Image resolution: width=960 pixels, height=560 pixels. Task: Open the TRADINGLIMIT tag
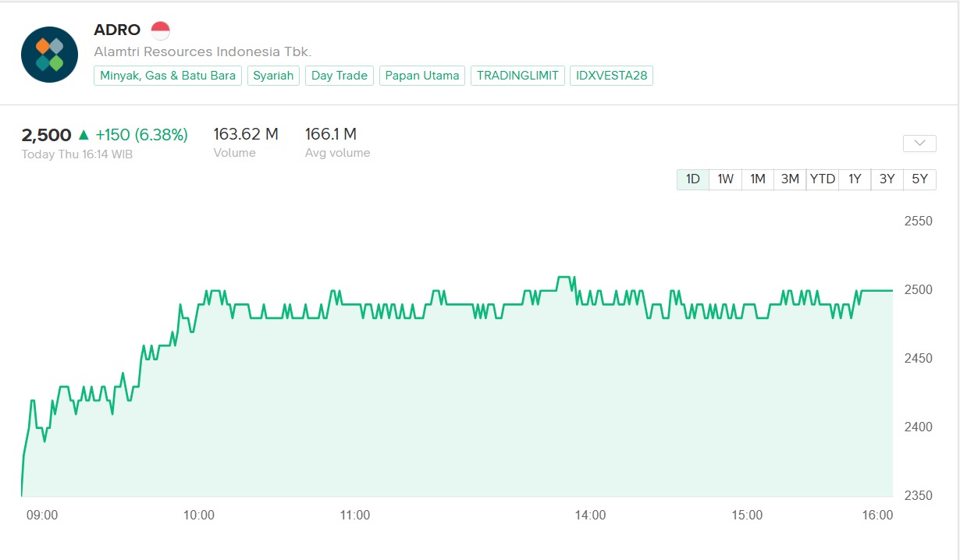pos(517,76)
